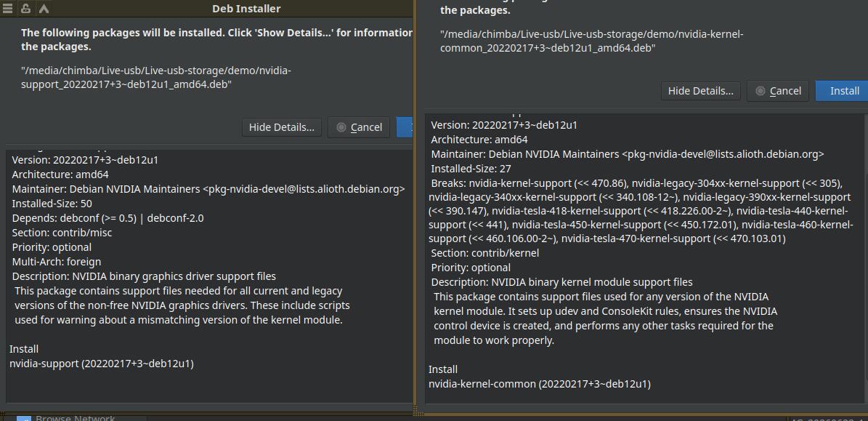868x421 pixels.
Task: Click the nvidia-support .deb file path text
Action: coord(156,78)
